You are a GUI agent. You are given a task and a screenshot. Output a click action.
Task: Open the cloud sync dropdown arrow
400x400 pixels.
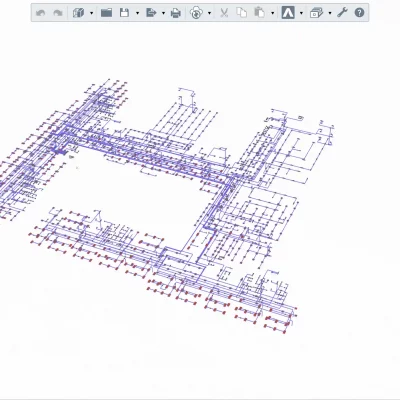click(209, 13)
